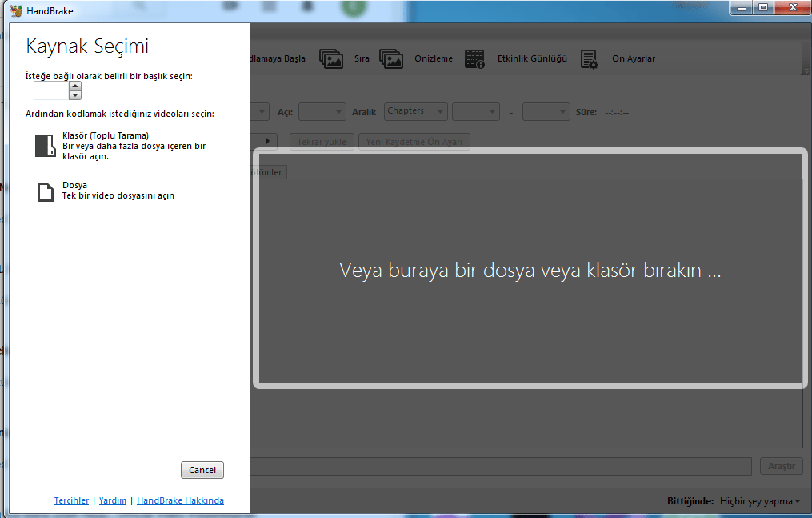Image resolution: width=812 pixels, height=518 pixels.
Task: Focus the optional title number field
Action: 51,91
